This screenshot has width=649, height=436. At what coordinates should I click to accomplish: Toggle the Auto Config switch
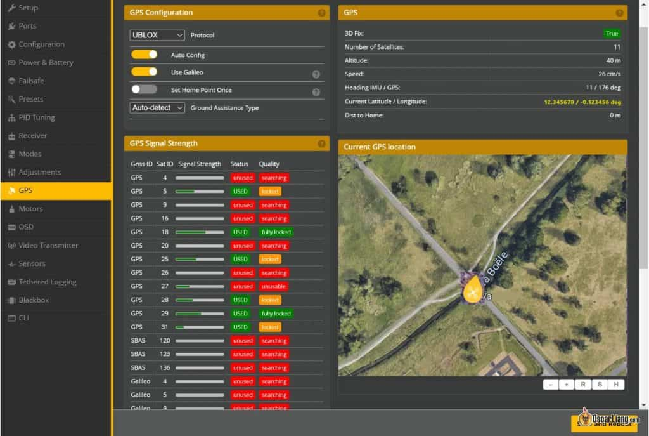pyautogui.click(x=144, y=54)
